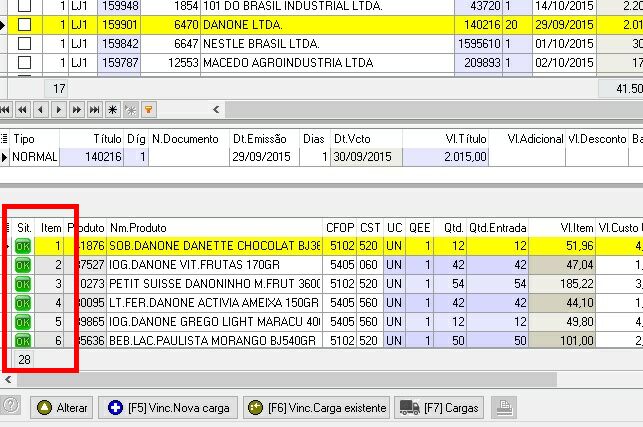The width and height of the screenshot is (643, 427).
Task: Select row IOG.DANONE GREGO LIGHT MARACU
Action: click(x=322, y=322)
